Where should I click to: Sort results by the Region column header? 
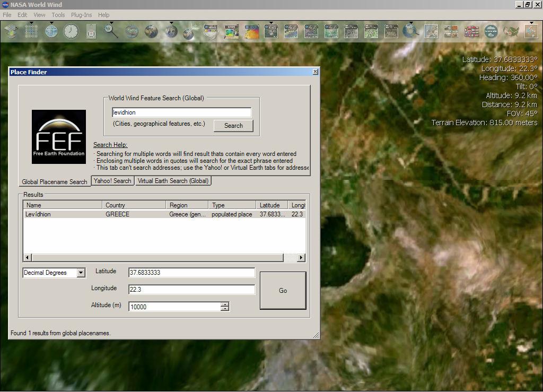coord(187,205)
